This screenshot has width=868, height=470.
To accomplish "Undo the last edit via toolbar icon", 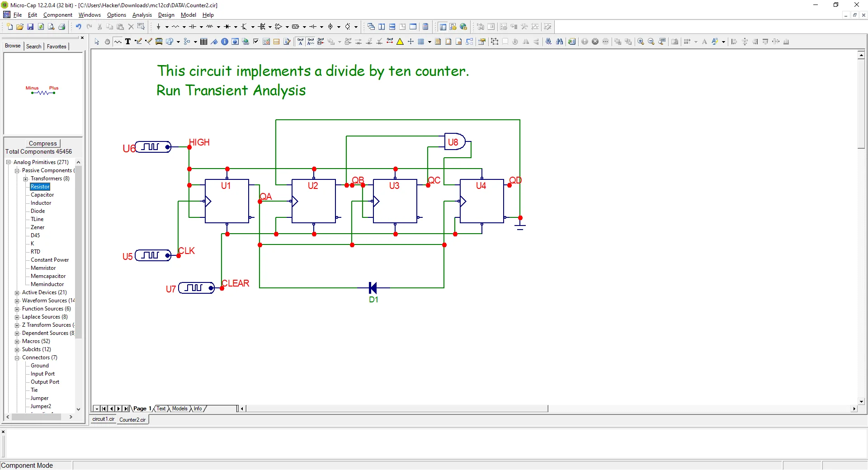I will 78,27.
